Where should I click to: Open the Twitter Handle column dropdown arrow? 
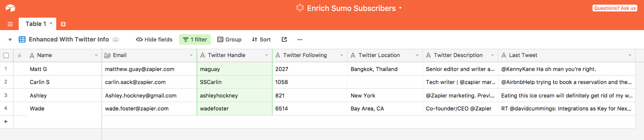tap(266, 56)
